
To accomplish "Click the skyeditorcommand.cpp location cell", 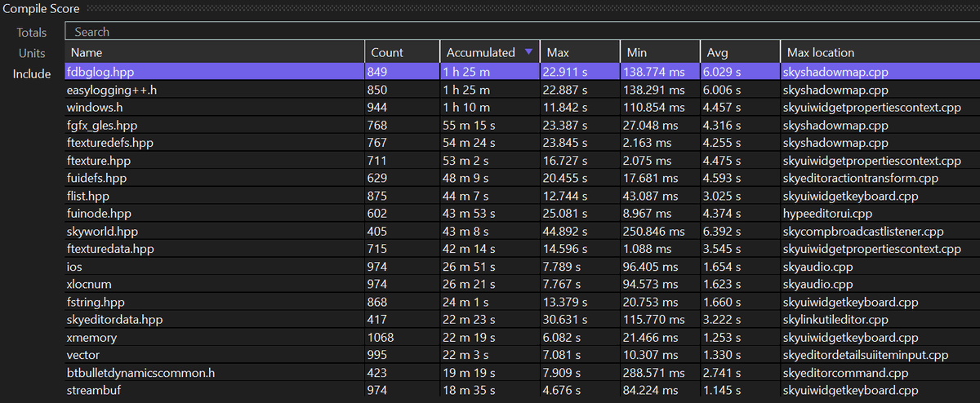I will 844,373.
